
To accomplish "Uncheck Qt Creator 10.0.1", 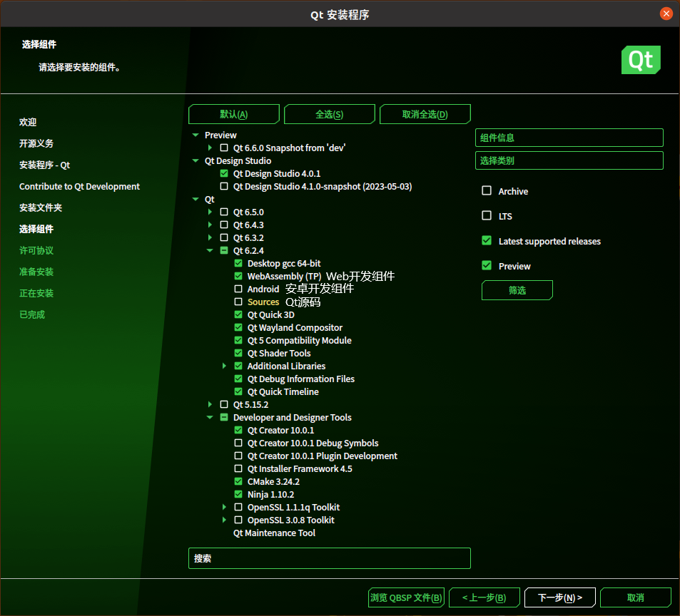I will (x=238, y=430).
